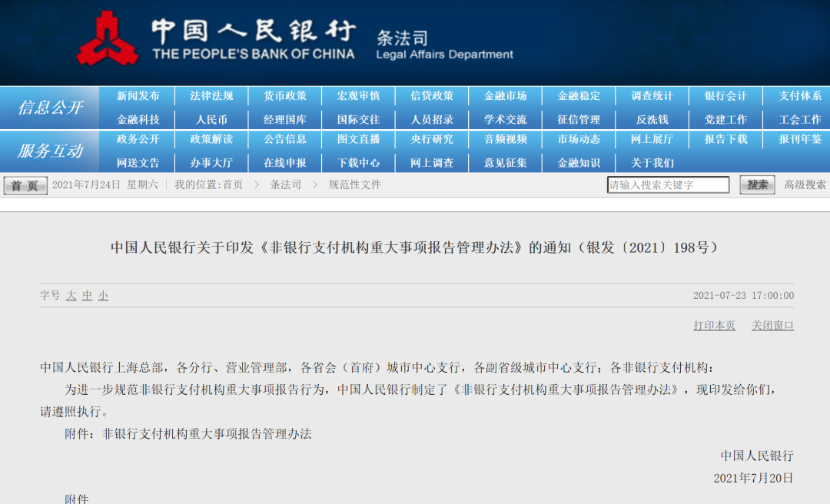Click 关闭窗口 to close the window
This screenshot has width=830, height=504.
click(x=773, y=325)
